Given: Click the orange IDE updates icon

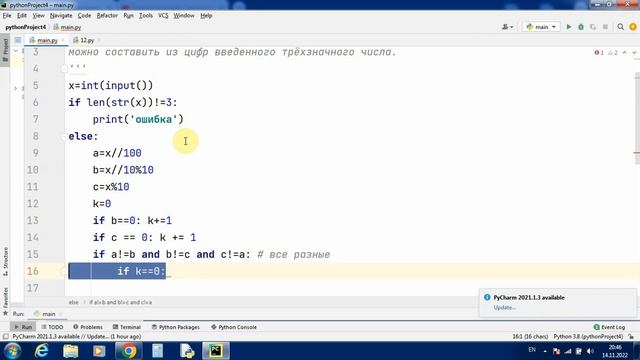Looking at the screenshot, I should click(x=633, y=27).
